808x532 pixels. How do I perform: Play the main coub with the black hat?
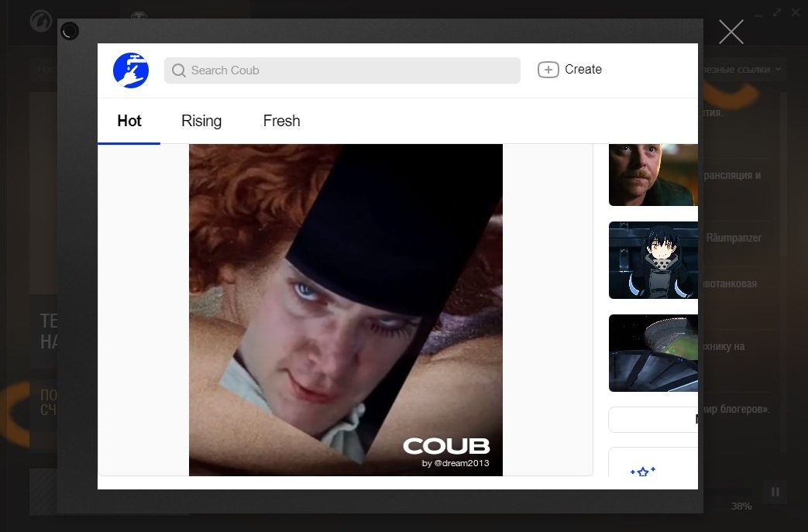click(346, 310)
